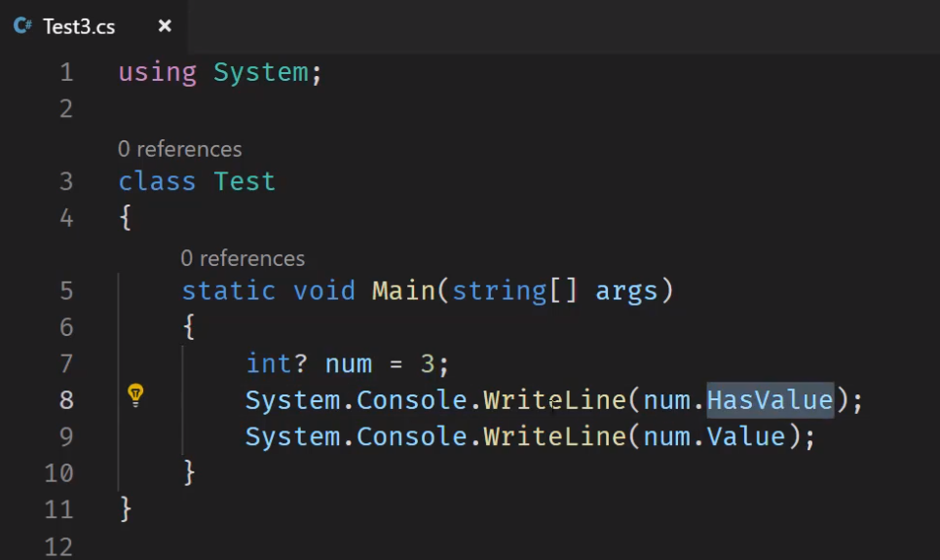
Task: Click the class name Test
Action: tap(244, 182)
